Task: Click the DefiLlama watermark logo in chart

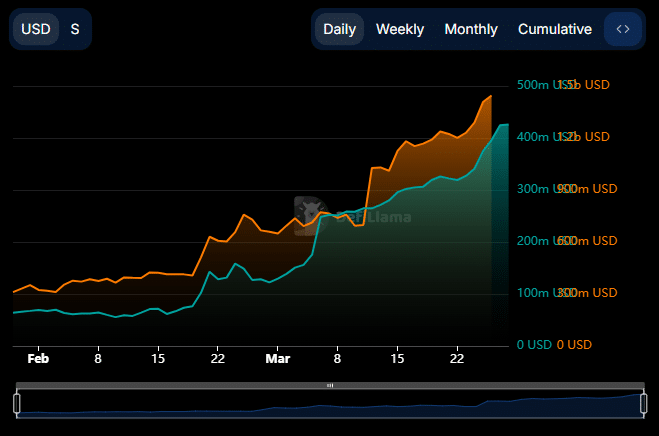Action: [312, 212]
